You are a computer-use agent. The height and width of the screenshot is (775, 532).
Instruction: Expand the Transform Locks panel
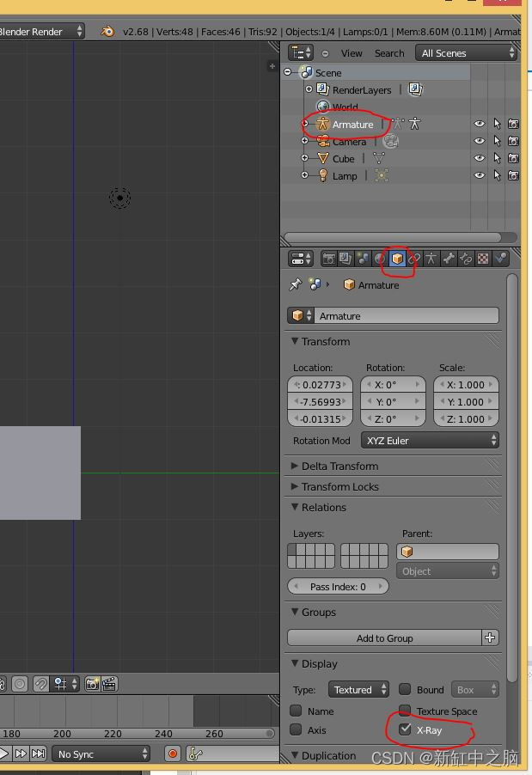(295, 486)
